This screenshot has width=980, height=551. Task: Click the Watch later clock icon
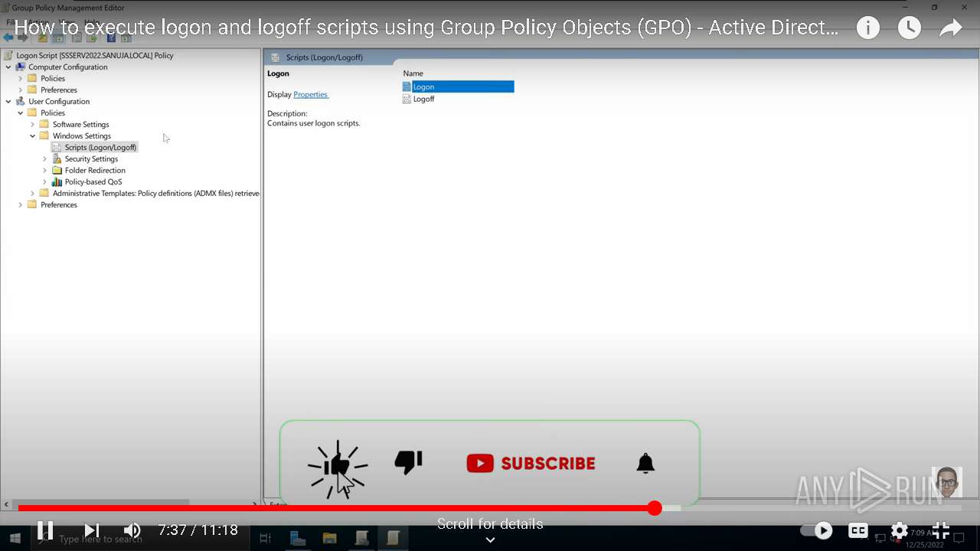(909, 28)
